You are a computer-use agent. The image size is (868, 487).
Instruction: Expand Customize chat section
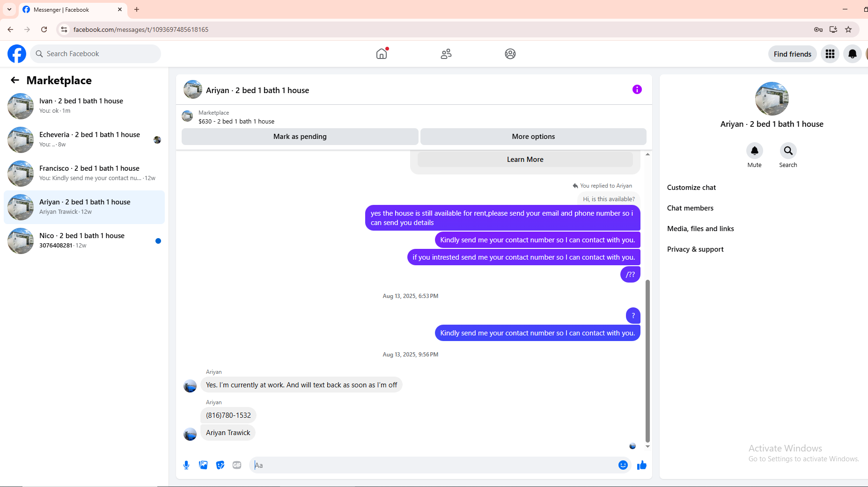pos(691,188)
